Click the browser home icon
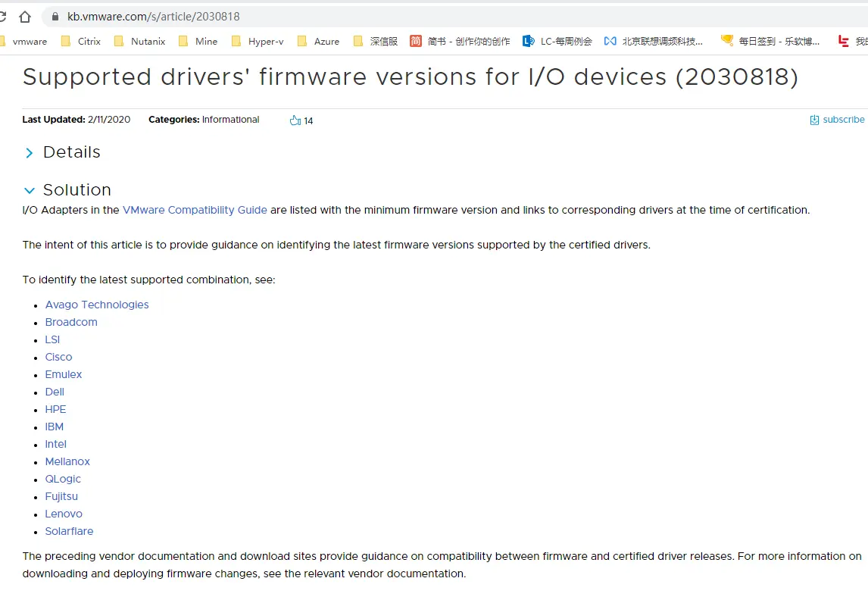This screenshot has width=868, height=597. 25,17
